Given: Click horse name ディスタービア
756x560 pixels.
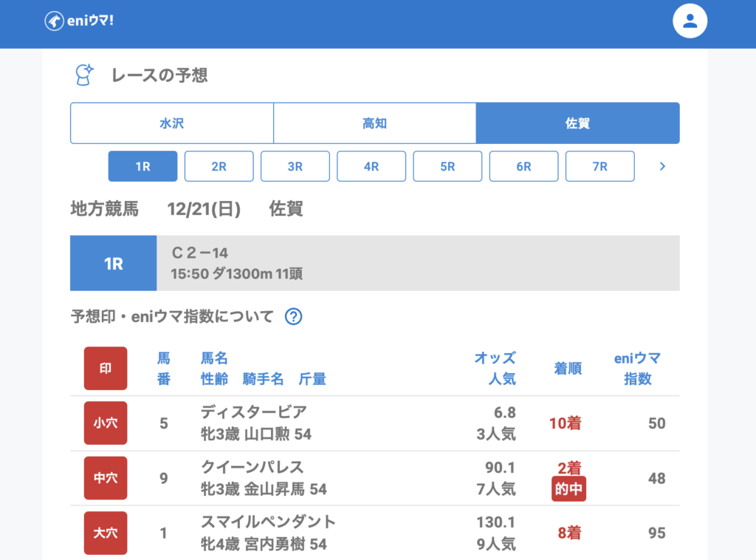Looking at the screenshot, I should click(253, 412).
